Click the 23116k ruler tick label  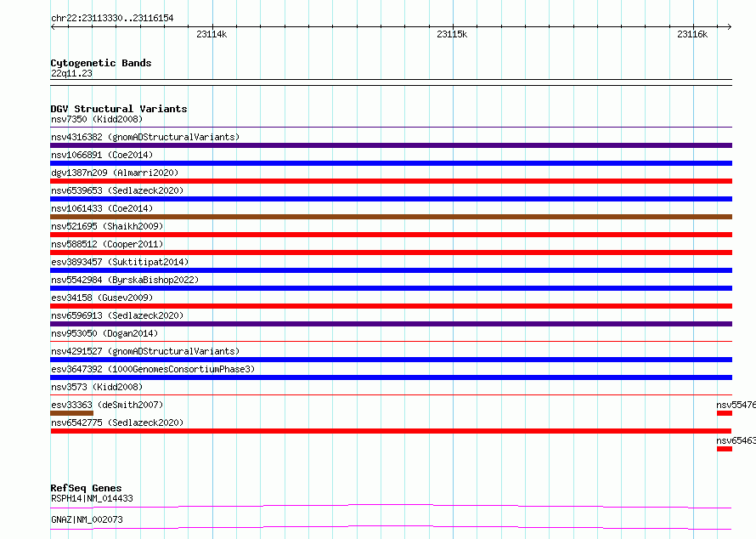[692, 34]
